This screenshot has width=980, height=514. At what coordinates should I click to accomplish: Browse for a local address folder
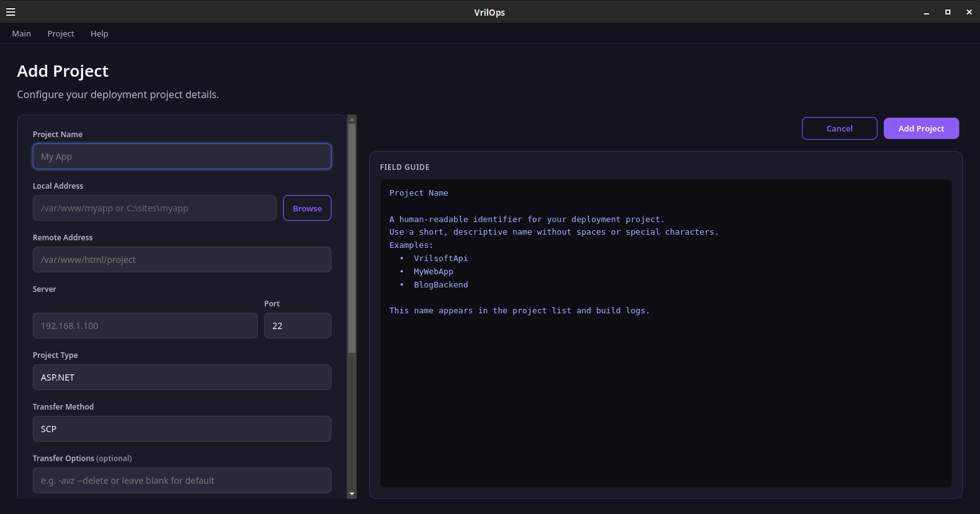[x=307, y=208]
